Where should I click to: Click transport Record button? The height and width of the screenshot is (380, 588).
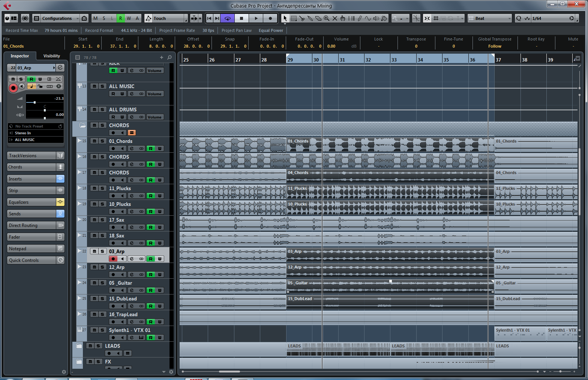tap(270, 18)
